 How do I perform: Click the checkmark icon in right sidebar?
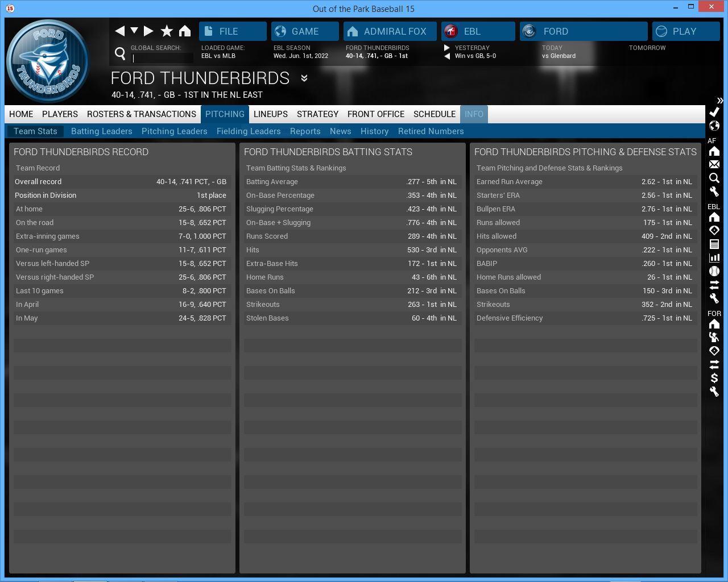click(714, 112)
